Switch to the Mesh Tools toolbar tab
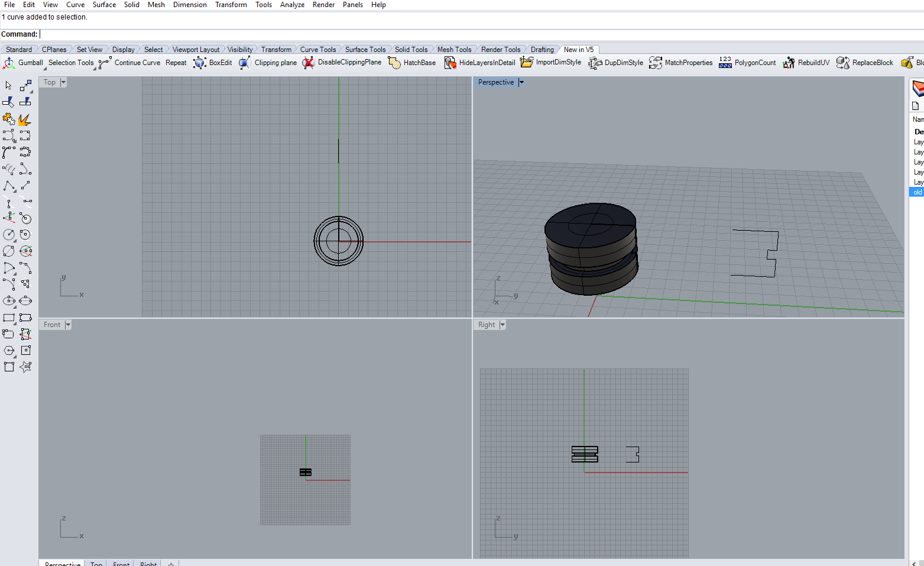 454,50
